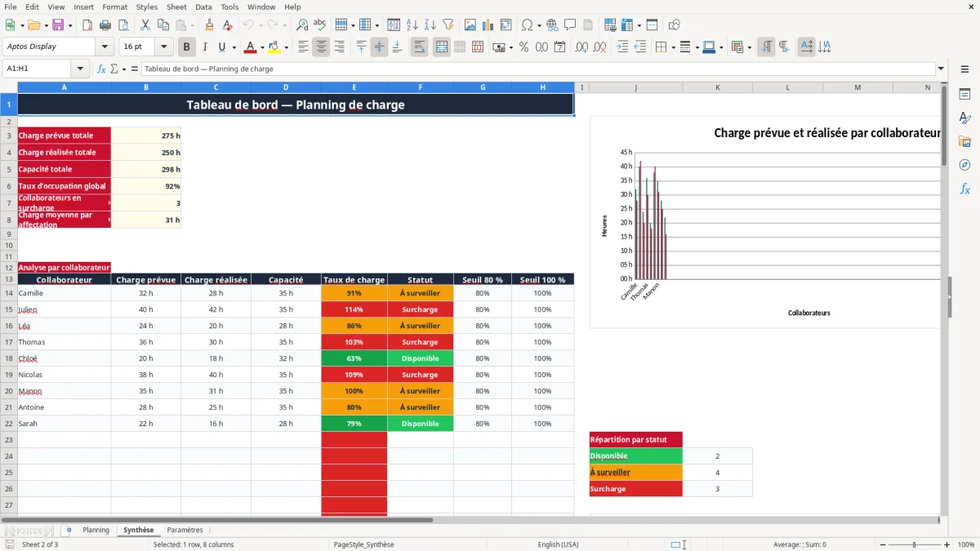This screenshot has width=980, height=551.
Task: Format cell as date
Action: (559, 47)
